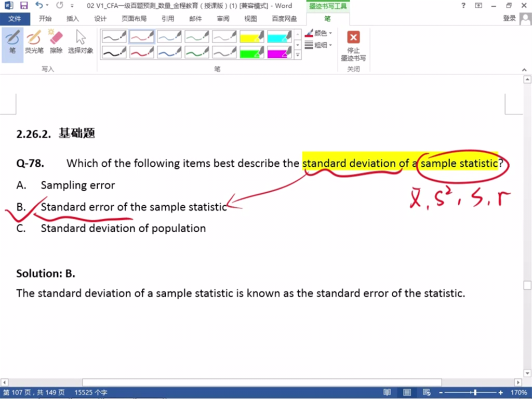The width and height of the screenshot is (532, 399).
Task: Switch to Read Mode view
Action: tap(387, 393)
